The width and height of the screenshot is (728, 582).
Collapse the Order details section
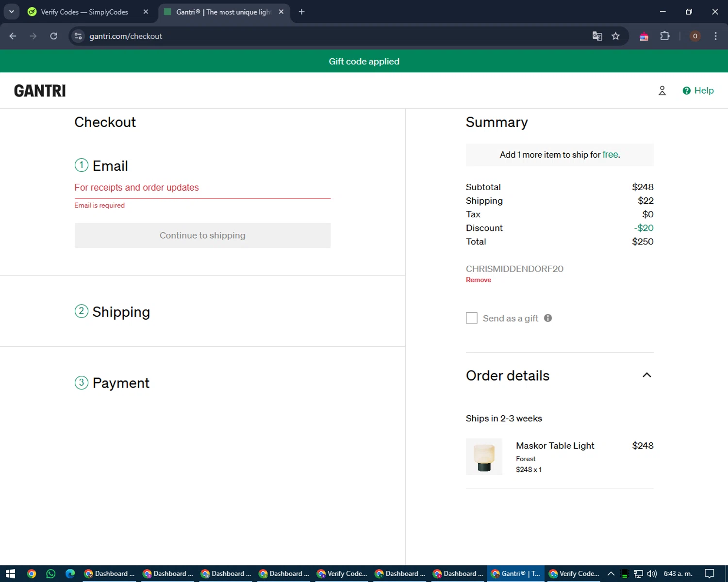pos(646,375)
